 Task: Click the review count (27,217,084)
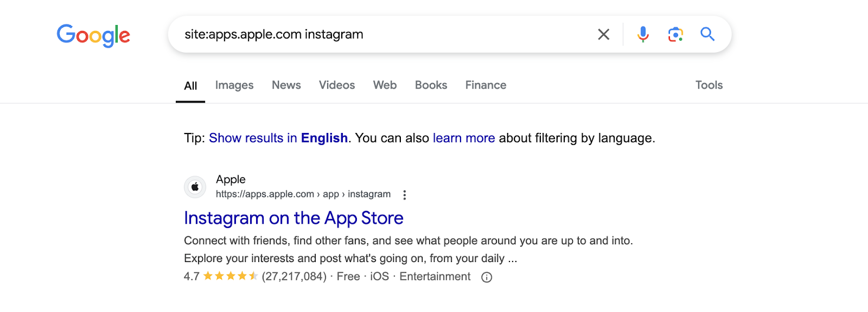click(x=294, y=277)
